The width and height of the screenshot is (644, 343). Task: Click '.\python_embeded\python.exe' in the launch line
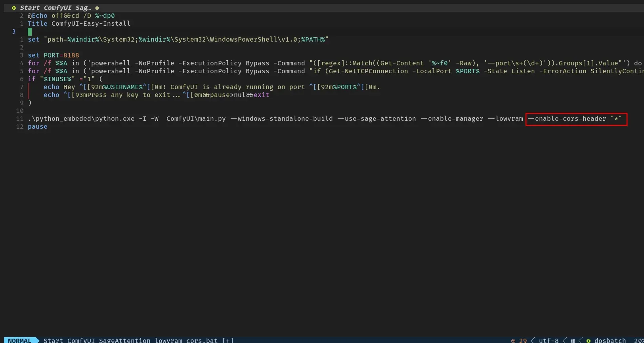pyautogui.click(x=81, y=119)
